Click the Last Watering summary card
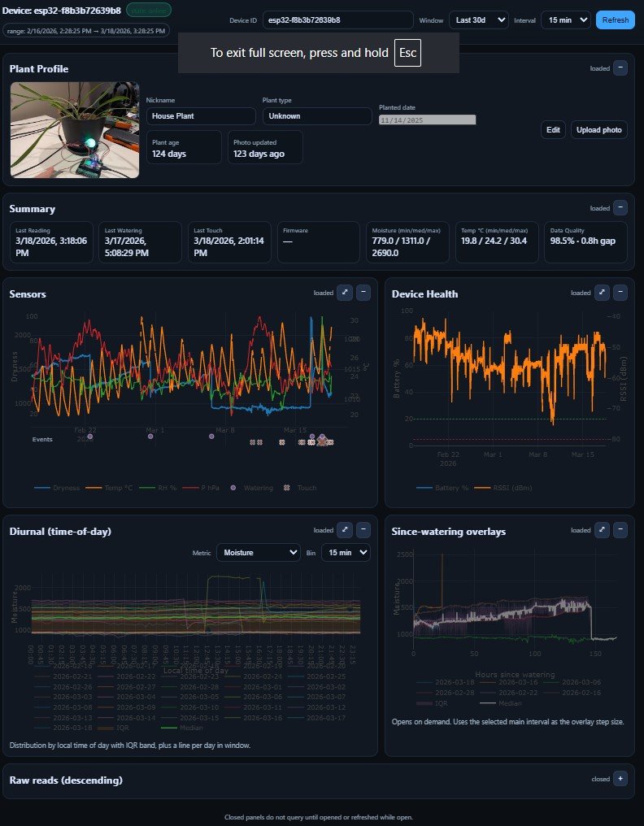Screen dimensions: 644x826 click(x=140, y=241)
